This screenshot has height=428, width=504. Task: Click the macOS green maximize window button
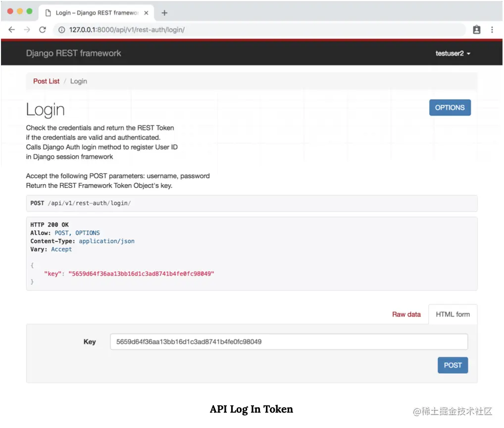[x=29, y=11]
